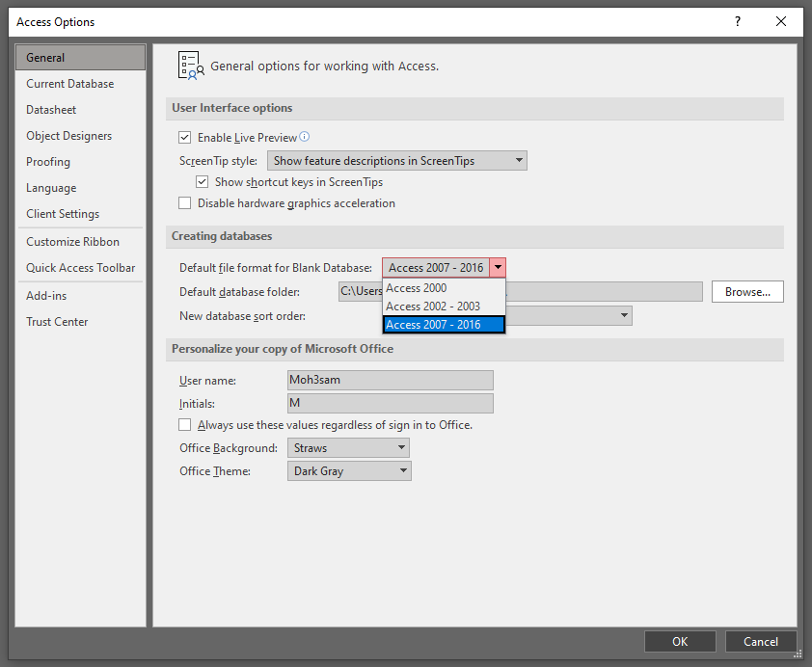Select the General category
812x667 pixels.
point(80,58)
